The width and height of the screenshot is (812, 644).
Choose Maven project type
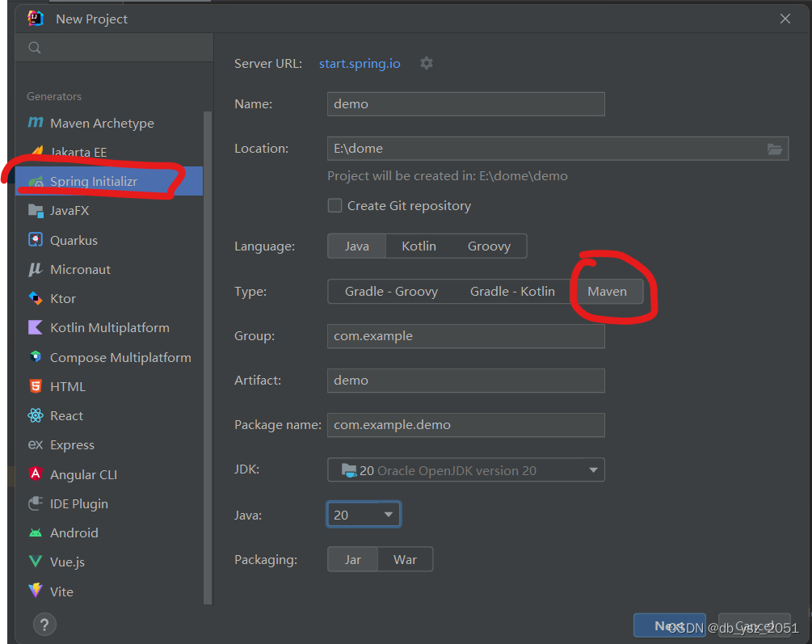click(x=607, y=292)
